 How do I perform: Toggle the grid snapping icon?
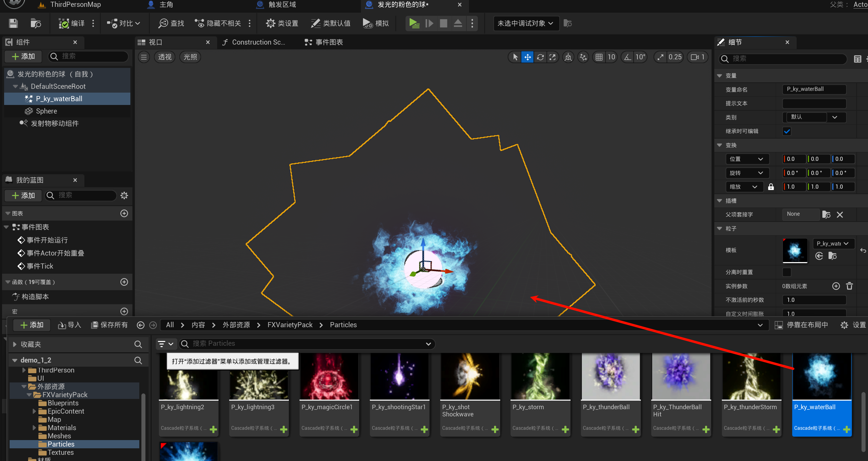(599, 57)
